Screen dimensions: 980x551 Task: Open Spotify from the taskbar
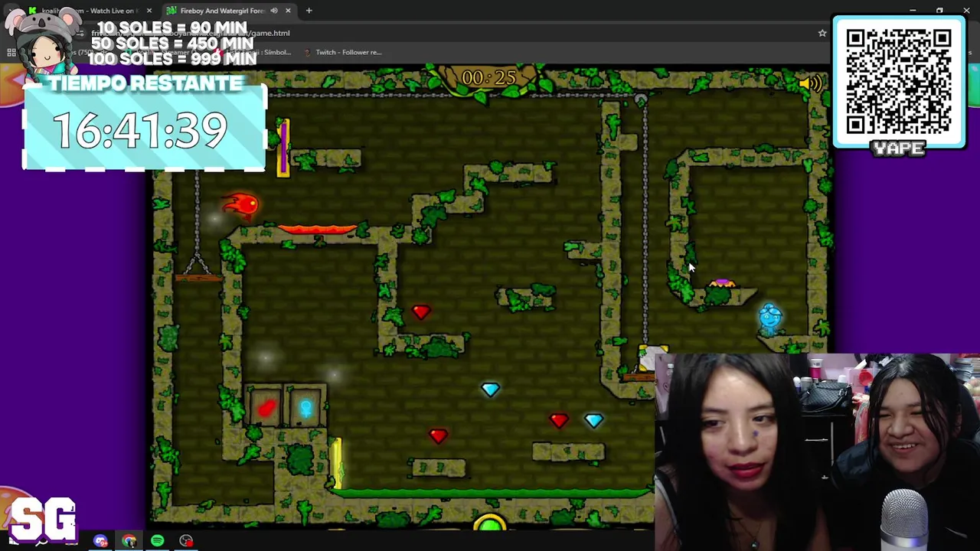click(x=157, y=541)
